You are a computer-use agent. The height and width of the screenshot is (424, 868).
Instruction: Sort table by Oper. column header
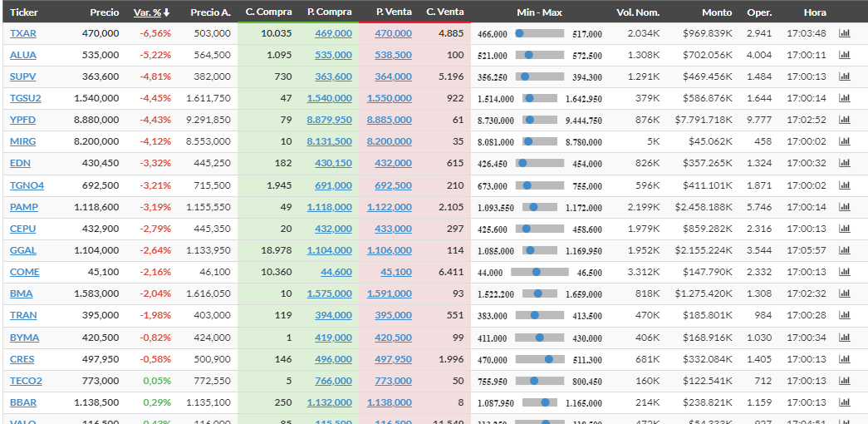759,12
